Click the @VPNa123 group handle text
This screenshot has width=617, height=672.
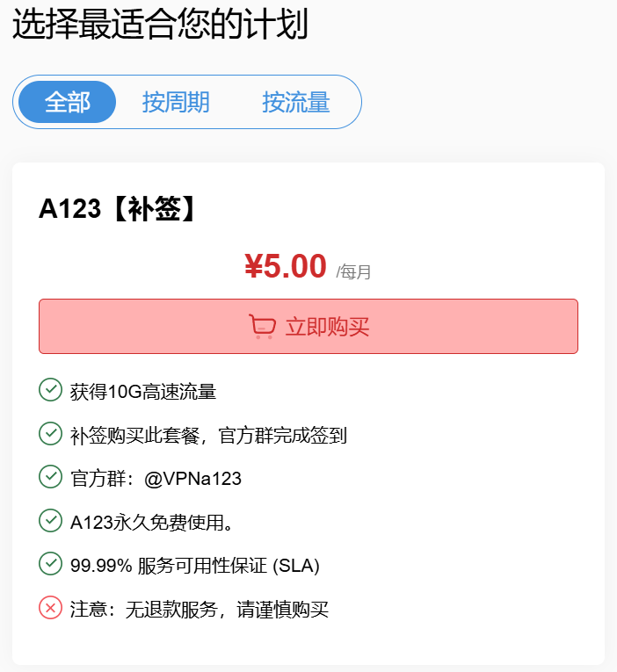193,478
